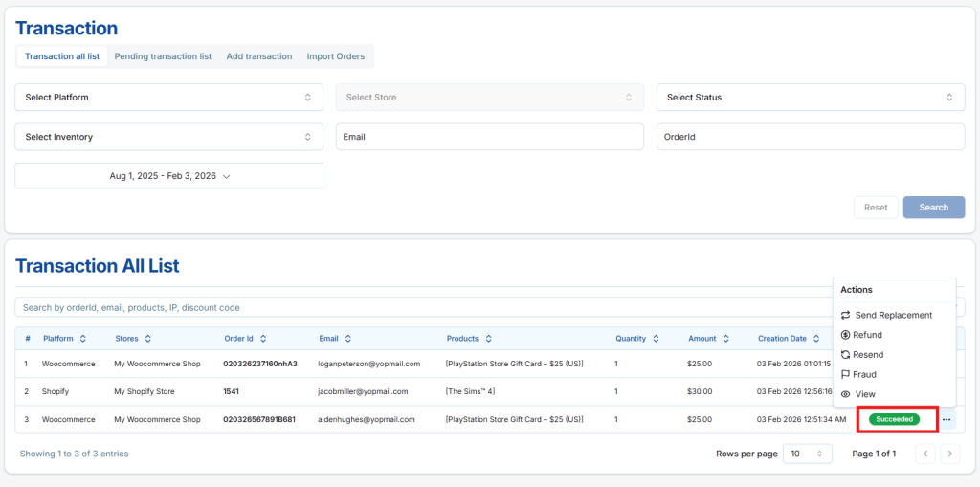Choose Refund from the Actions menu
The width and height of the screenshot is (980, 487).
coord(868,335)
